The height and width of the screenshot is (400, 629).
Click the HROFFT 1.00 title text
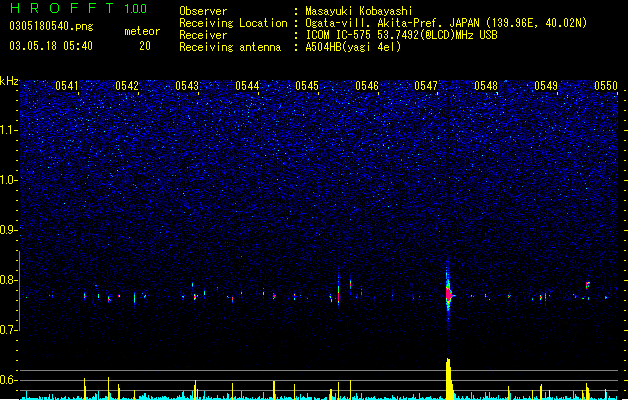pos(79,8)
